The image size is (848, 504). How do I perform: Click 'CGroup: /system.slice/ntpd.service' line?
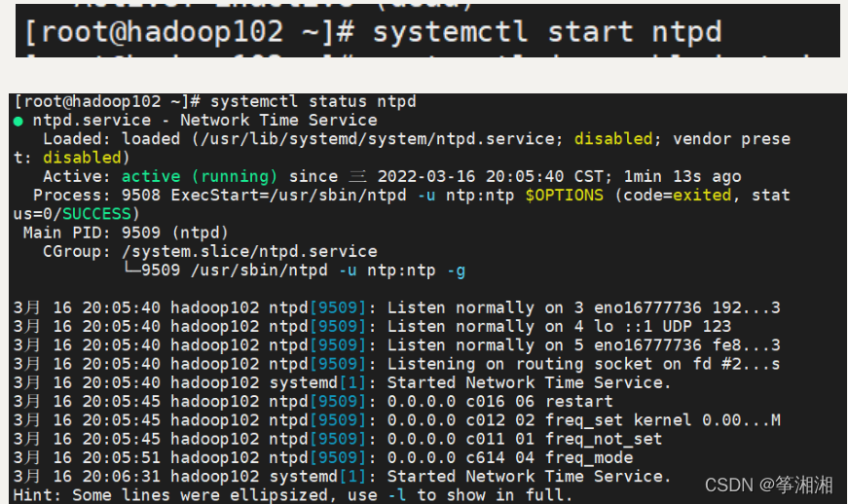(210, 252)
